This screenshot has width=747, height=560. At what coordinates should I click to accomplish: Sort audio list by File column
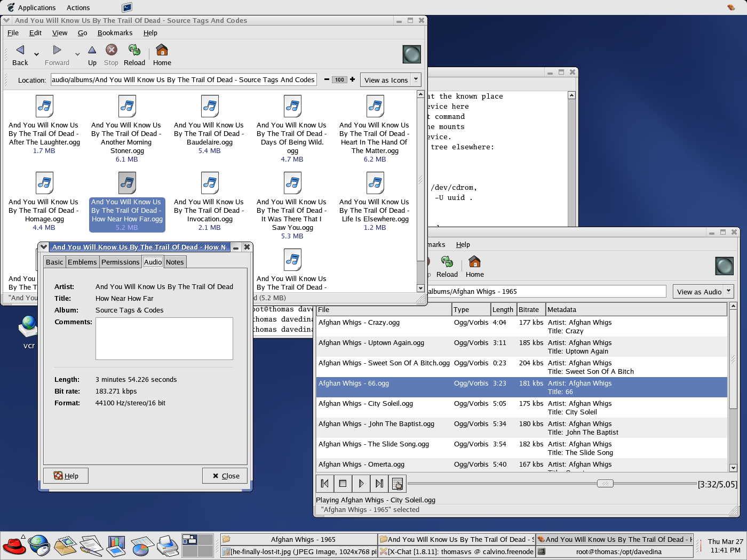[384, 309]
